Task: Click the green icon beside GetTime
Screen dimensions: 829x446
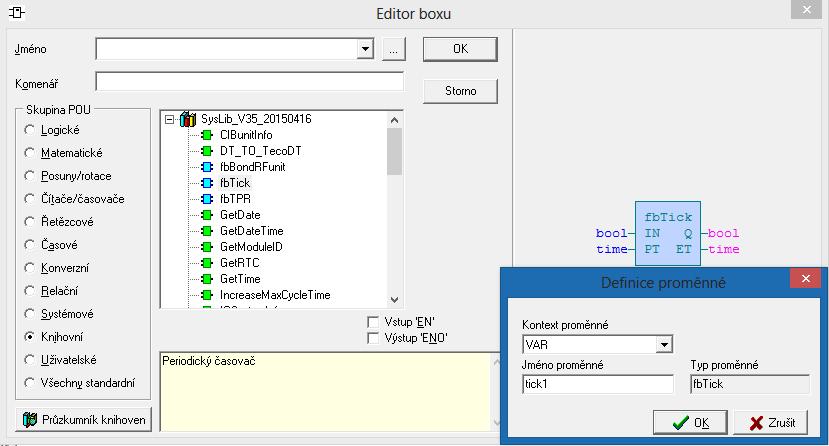Action: [207, 279]
